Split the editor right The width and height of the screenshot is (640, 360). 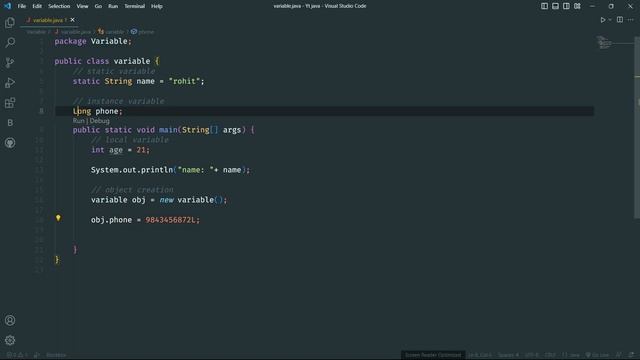pos(620,20)
